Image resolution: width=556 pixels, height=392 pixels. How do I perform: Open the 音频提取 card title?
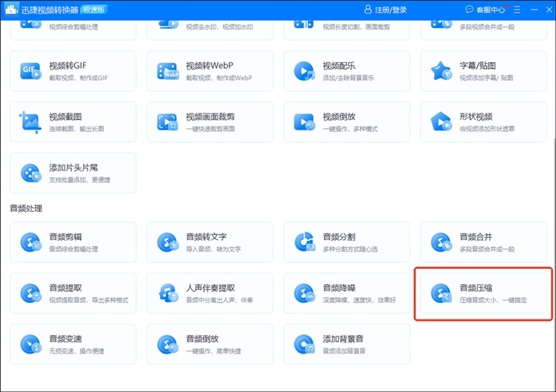tap(65, 288)
